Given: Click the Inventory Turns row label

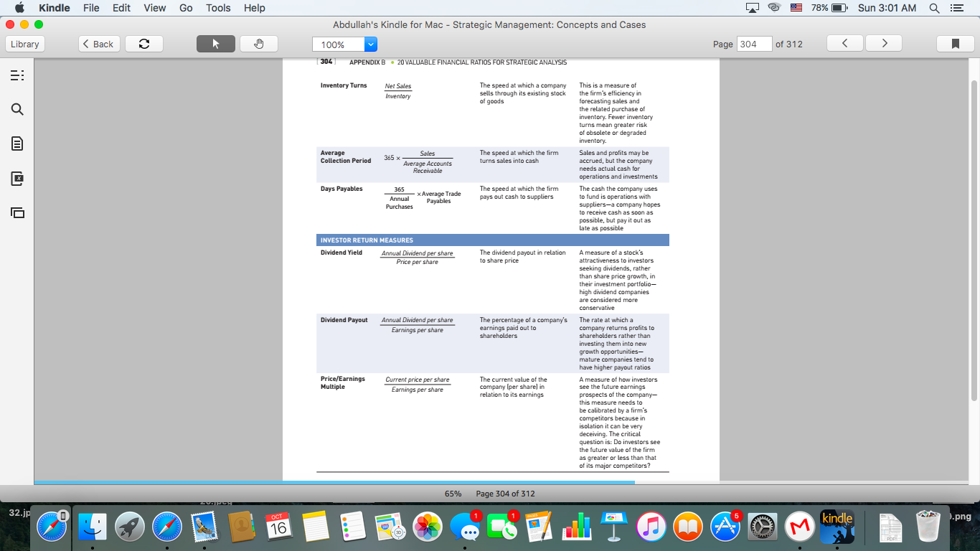Looking at the screenshot, I should coord(344,85).
